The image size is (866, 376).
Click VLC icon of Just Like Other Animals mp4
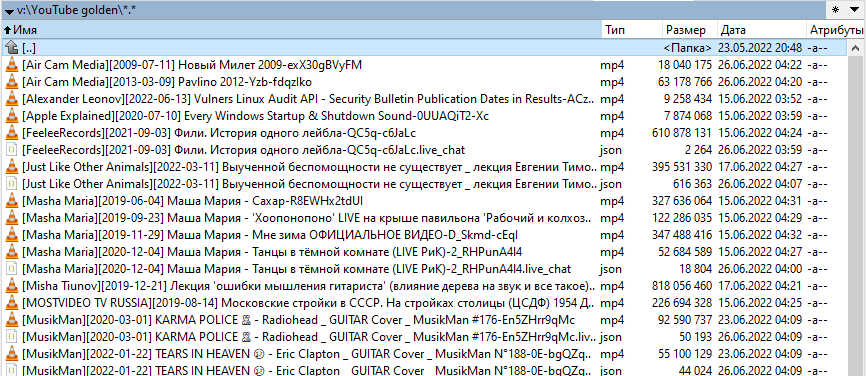[x=11, y=167]
